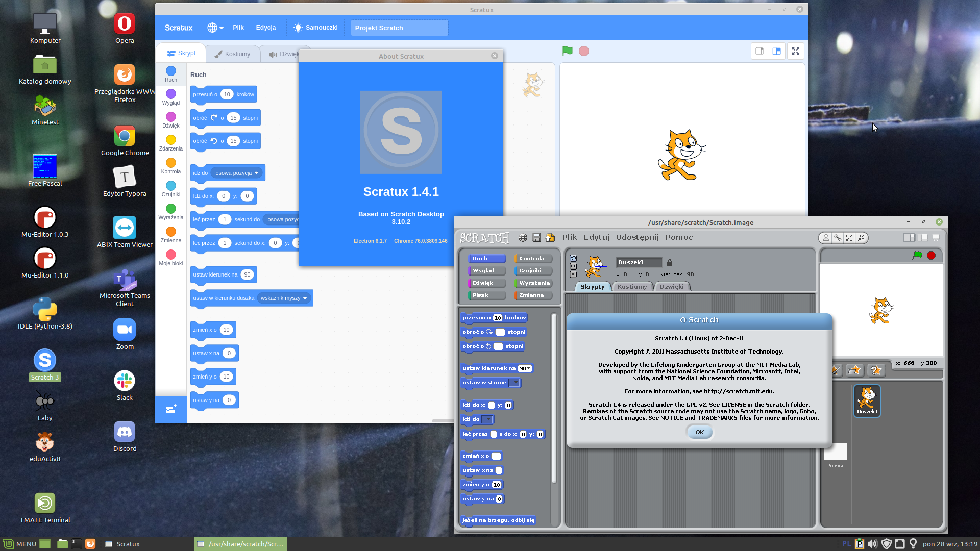The height and width of the screenshot is (551, 980).
Task: Switch to small stage view in Scratch 1.4
Action: [x=909, y=237]
